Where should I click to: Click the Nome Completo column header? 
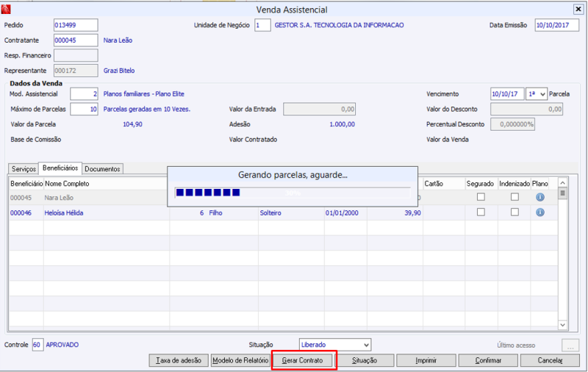(x=107, y=184)
